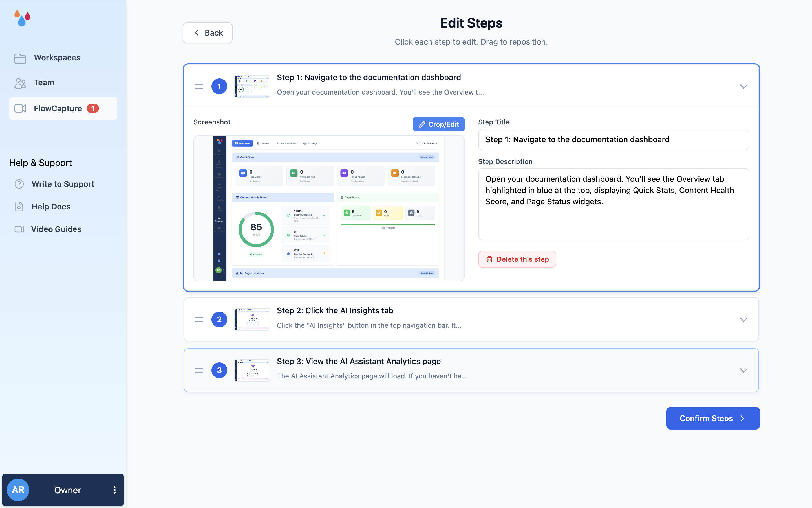Click the Crop/Edit button

pos(438,124)
